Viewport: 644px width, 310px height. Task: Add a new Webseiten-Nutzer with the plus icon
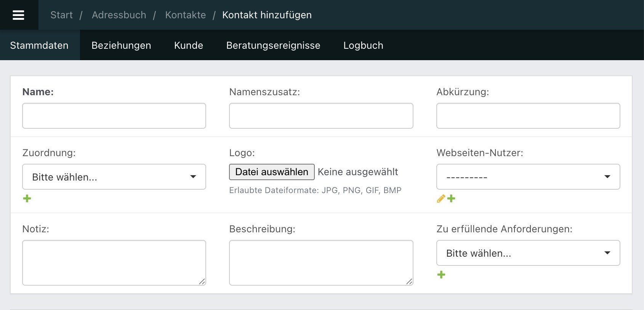(x=451, y=198)
